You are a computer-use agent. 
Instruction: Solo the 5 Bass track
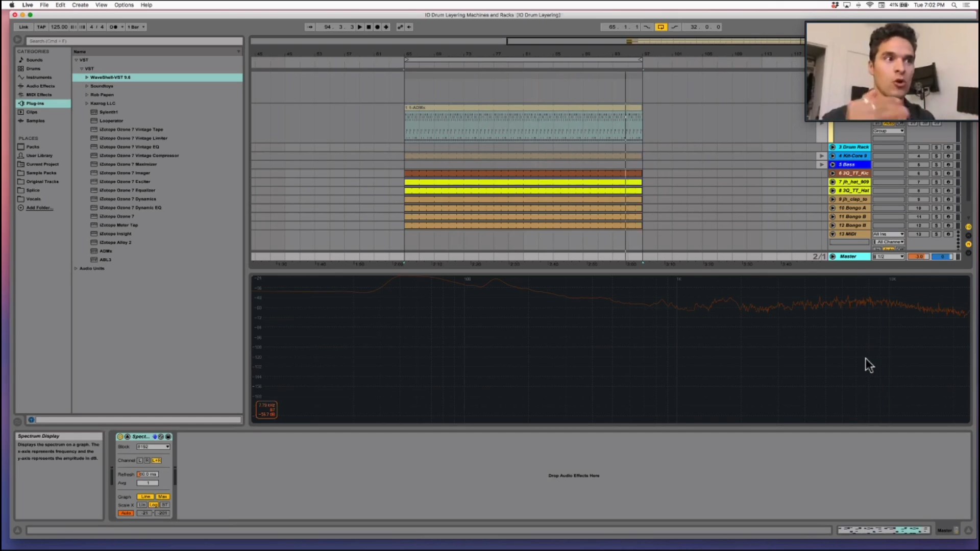click(x=936, y=165)
